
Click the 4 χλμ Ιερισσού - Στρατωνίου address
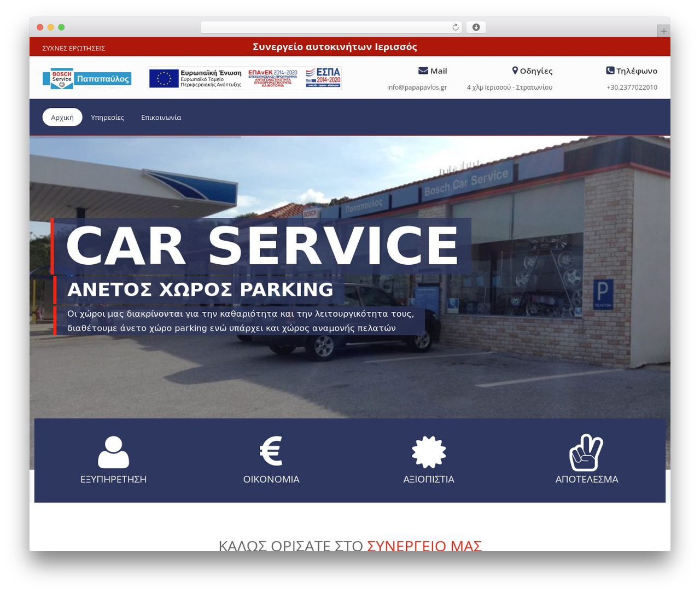[510, 88]
